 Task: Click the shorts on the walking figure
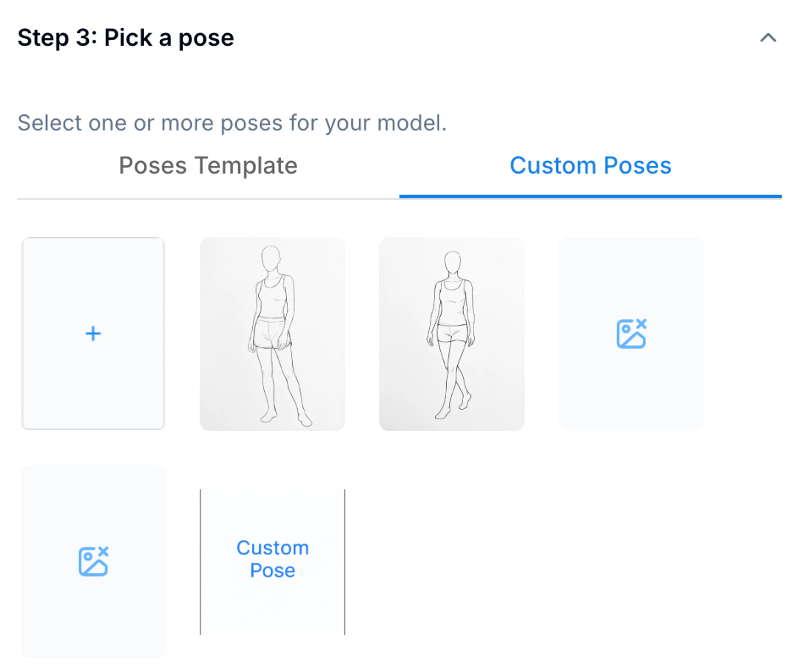[x=453, y=333]
